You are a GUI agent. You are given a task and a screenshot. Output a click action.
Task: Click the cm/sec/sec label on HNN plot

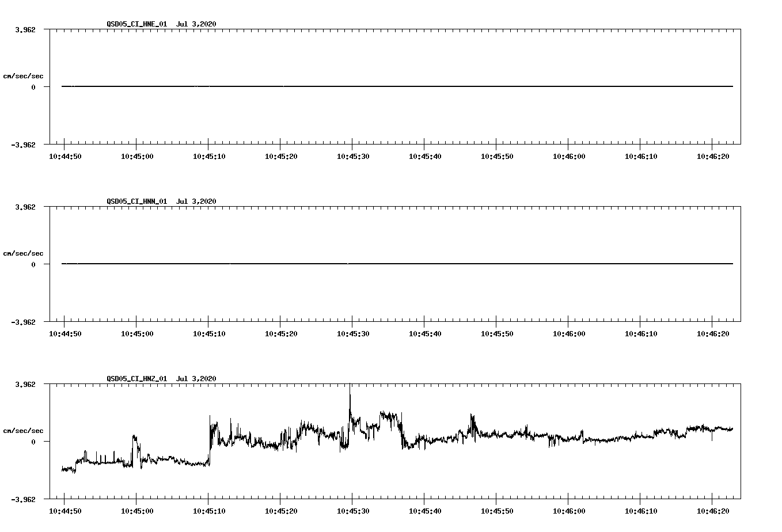(x=23, y=253)
